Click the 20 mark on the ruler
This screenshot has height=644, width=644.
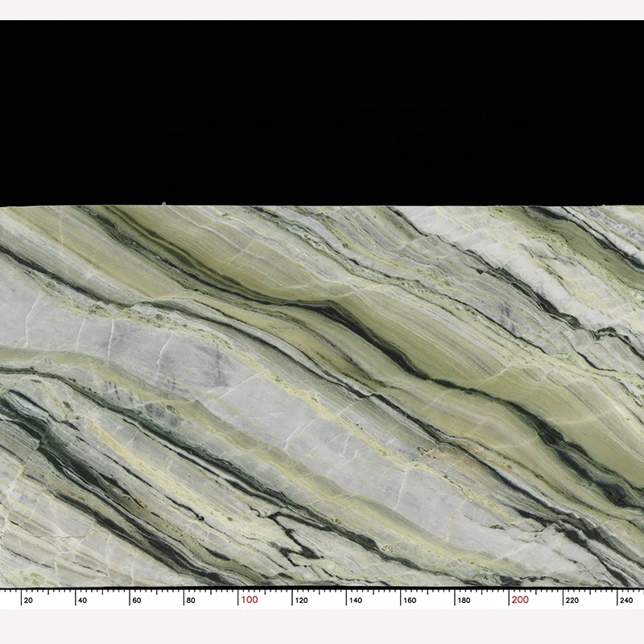point(28,600)
